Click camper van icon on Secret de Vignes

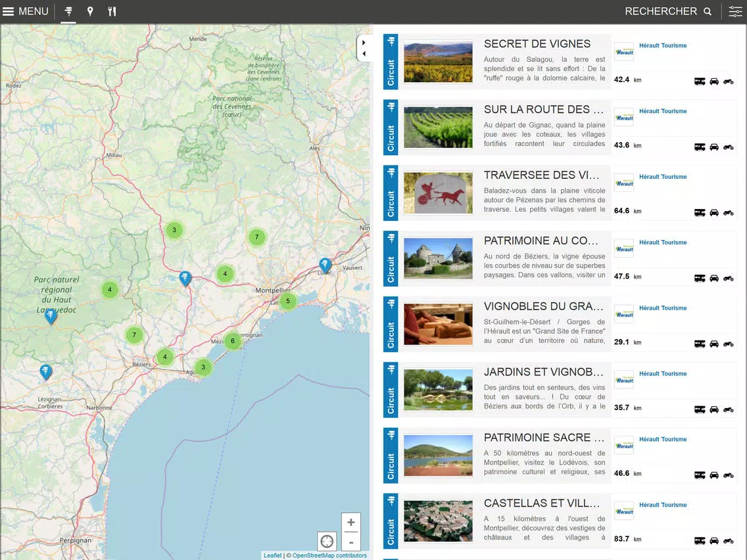coord(700,82)
